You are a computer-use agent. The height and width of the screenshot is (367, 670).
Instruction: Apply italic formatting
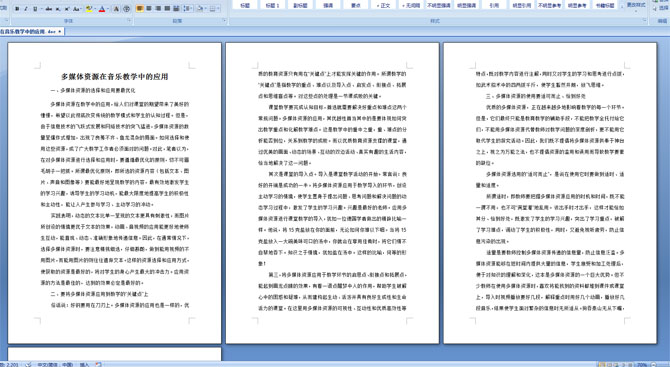click(x=26, y=9)
